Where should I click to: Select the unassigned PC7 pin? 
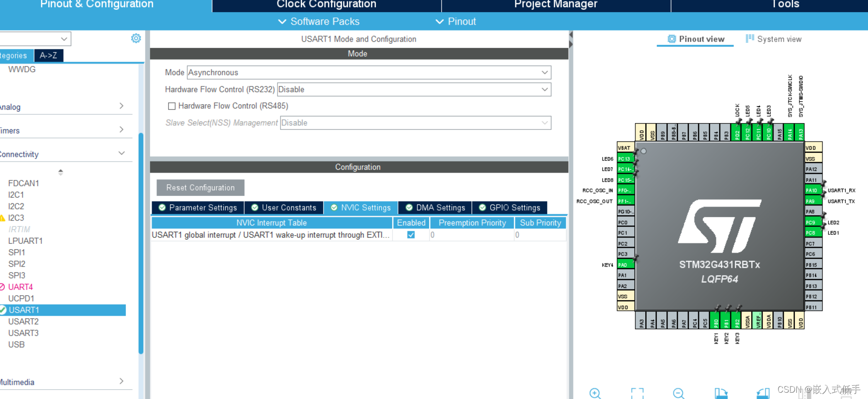(813, 243)
